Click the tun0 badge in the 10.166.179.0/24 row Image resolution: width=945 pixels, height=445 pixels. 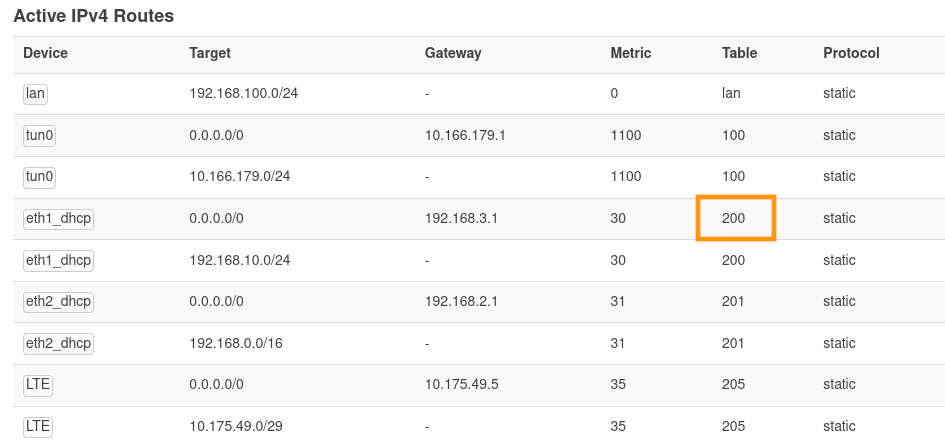point(39,177)
